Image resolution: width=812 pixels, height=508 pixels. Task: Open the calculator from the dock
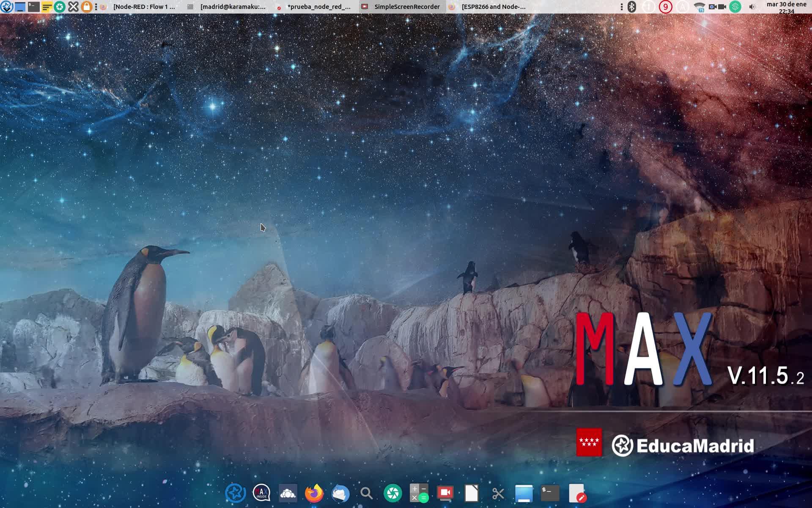[419, 493]
